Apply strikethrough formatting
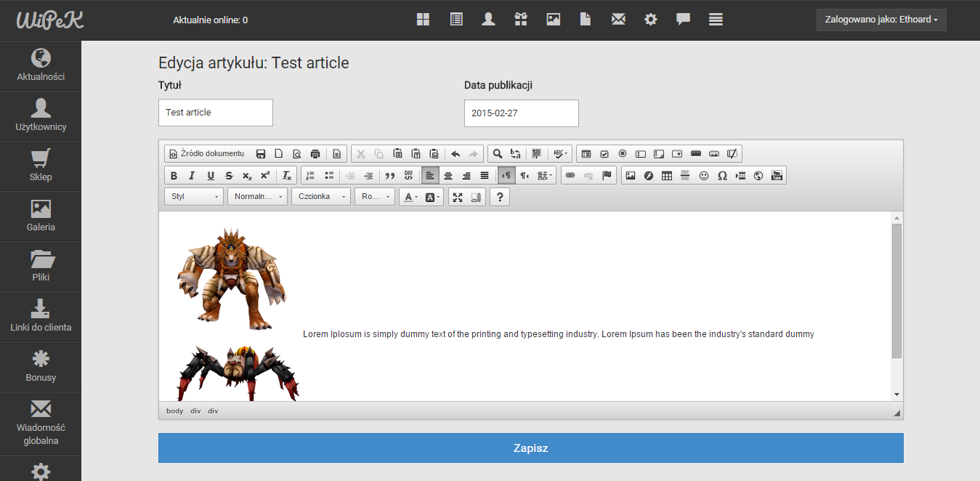This screenshot has height=481, width=980. [229, 176]
